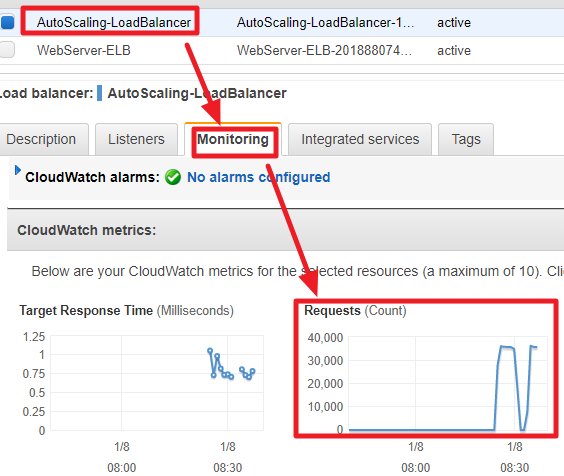564x476 pixels.
Task: Click the active state of the AutoScaling-LoadBalancer row
Action: (x=454, y=22)
